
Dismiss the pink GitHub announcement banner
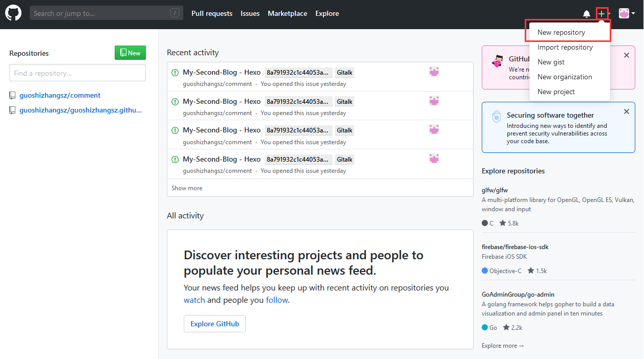[627, 55]
